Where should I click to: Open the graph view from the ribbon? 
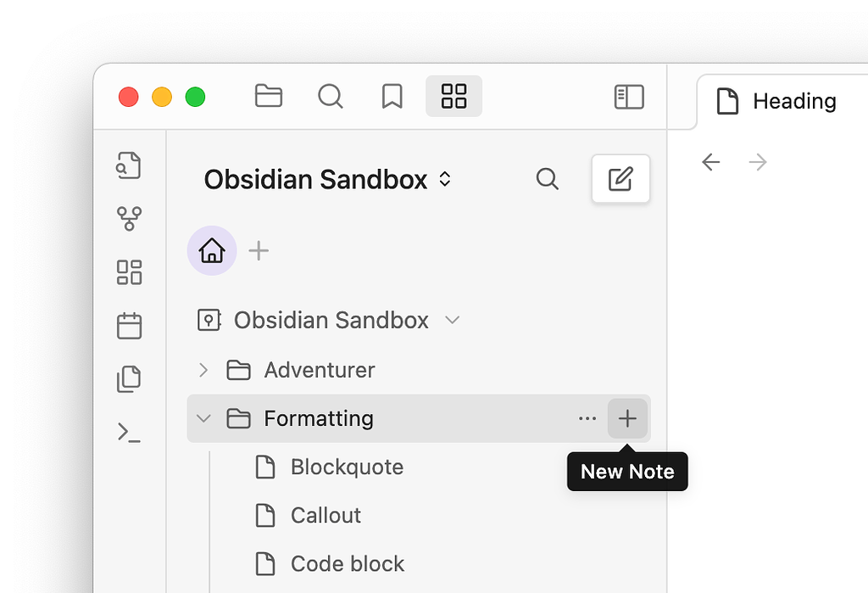pyautogui.click(x=129, y=218)
